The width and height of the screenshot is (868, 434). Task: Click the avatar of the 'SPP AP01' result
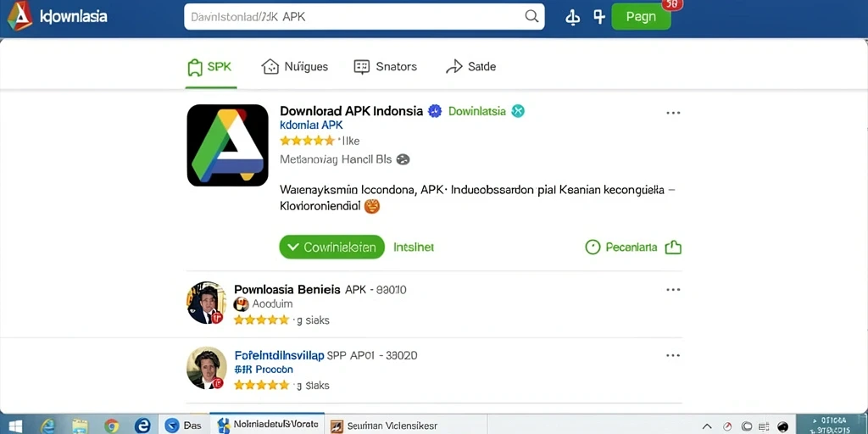coord(206,368)
